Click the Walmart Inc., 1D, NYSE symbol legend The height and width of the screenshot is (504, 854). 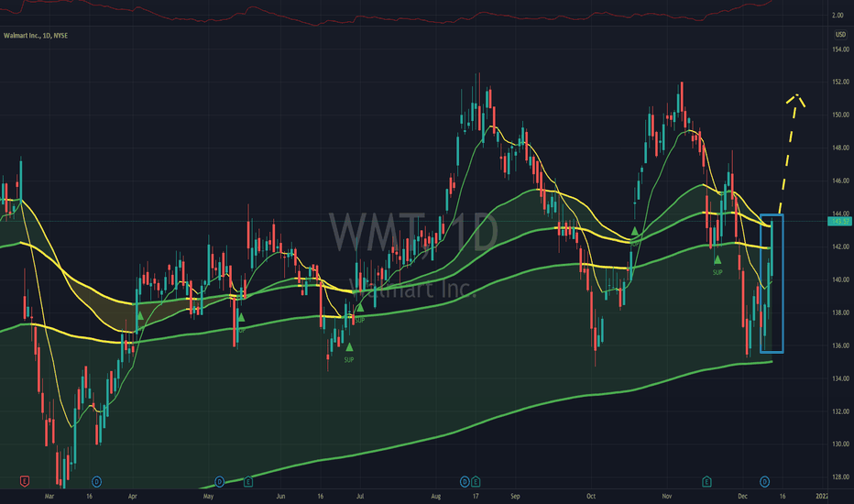point(36,36)
